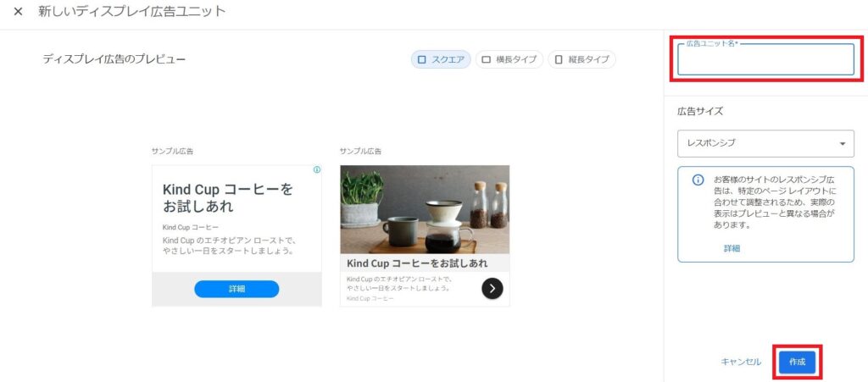Click the round arrow icon on the image ad
The height and width of the screenshot is (382, 868).
coord(492,288)
